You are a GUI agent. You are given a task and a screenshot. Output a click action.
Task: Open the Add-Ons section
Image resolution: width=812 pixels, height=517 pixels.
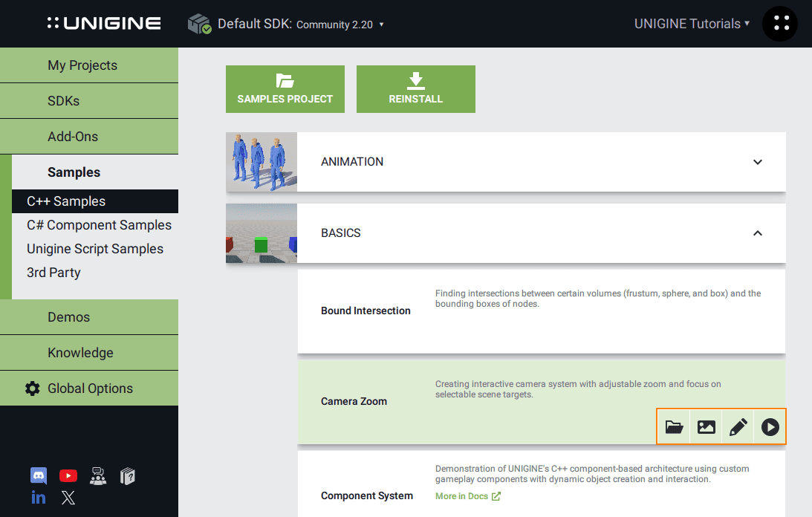89,137
